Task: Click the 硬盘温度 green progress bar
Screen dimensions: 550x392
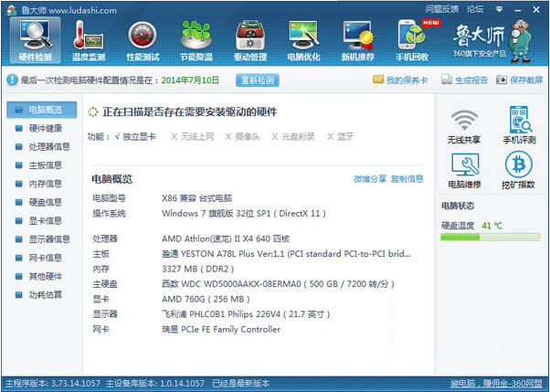Action: [490, 238]
